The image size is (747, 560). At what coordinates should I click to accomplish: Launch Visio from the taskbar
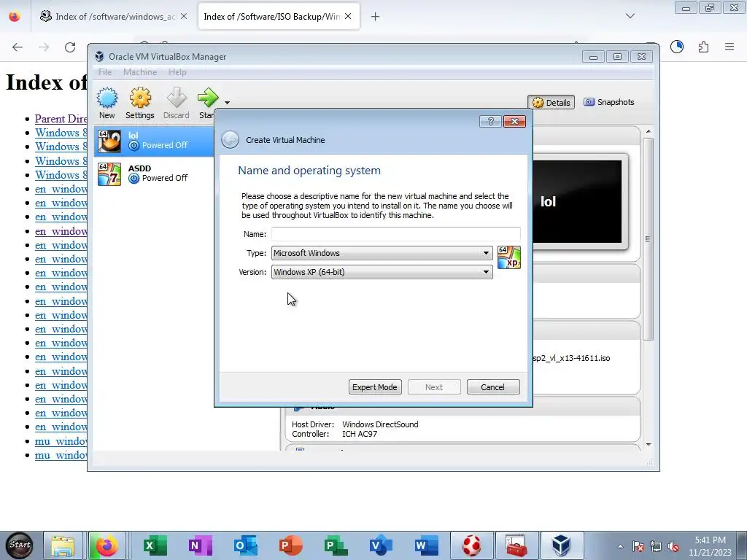(x=381, y=545)
